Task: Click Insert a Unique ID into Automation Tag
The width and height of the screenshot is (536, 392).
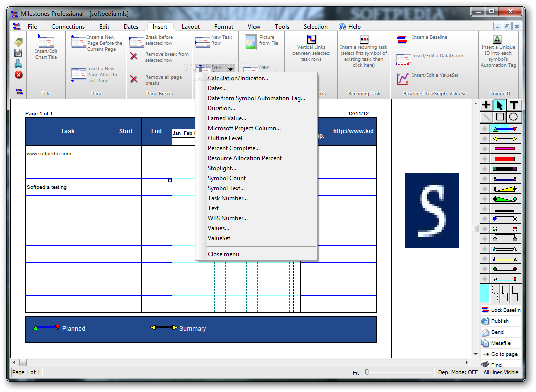Action: [498, 51]
